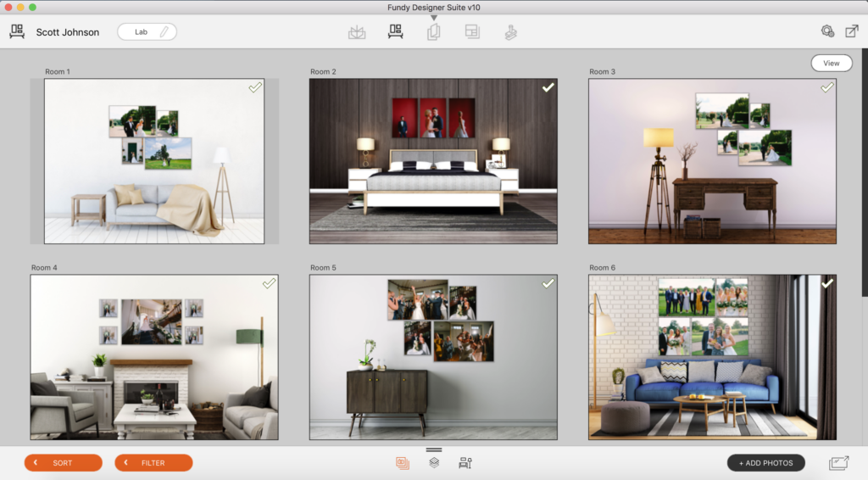Open the settings gear icon
868x480 pixels.
[827, 31]
